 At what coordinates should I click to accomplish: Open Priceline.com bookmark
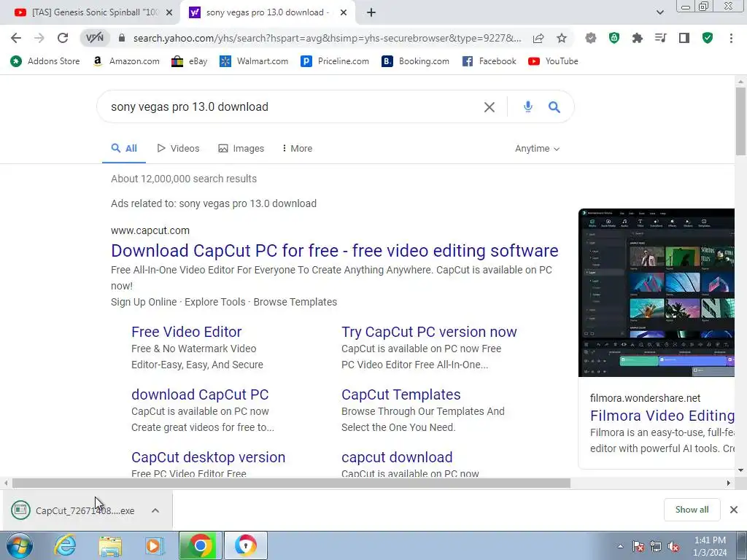(x=335, y=61)
